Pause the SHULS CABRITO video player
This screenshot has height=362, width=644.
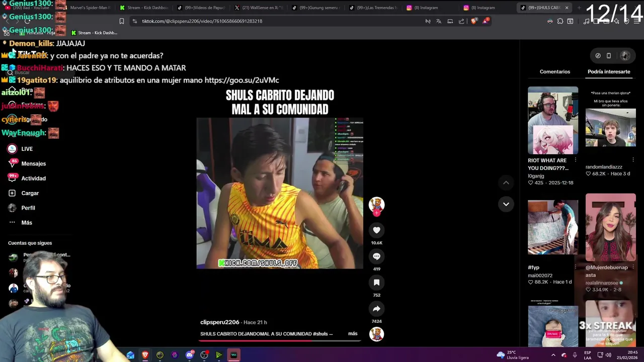pos(280,193)
